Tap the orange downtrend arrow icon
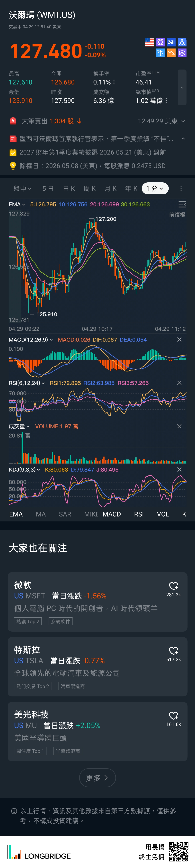Viewport: 195px width, 868px height. (x=171, y=53)
